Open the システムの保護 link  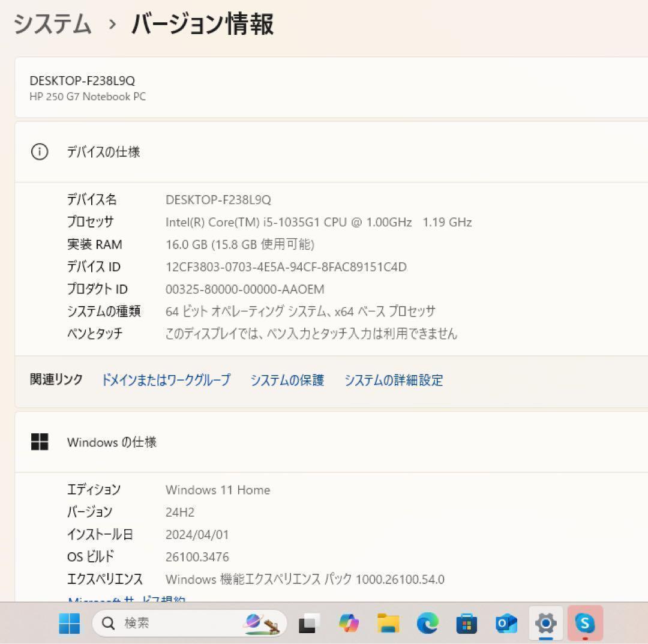point(287,380)
